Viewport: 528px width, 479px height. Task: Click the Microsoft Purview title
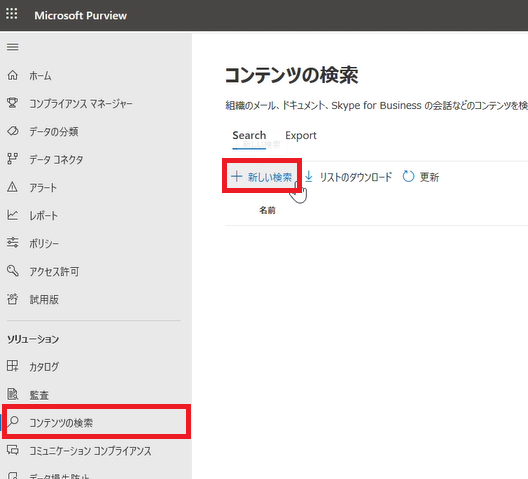(80, 15)
